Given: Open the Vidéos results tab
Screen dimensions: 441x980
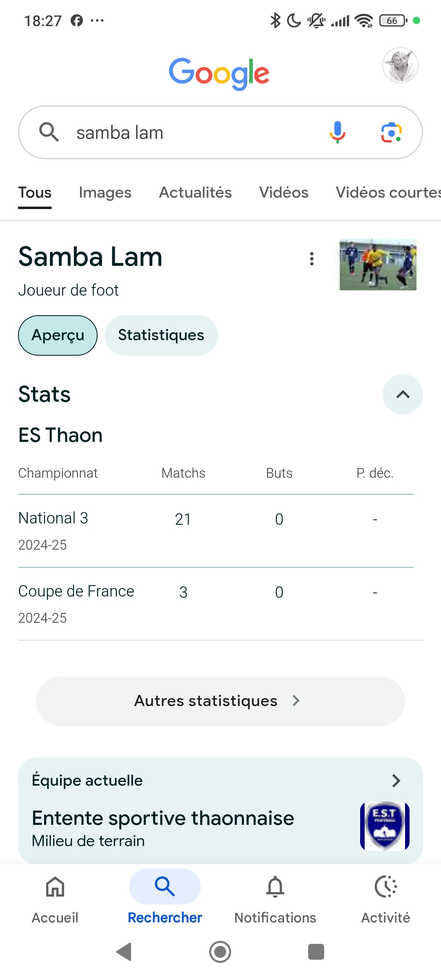Looking at the screenshot, I should [x=284, y=193].
